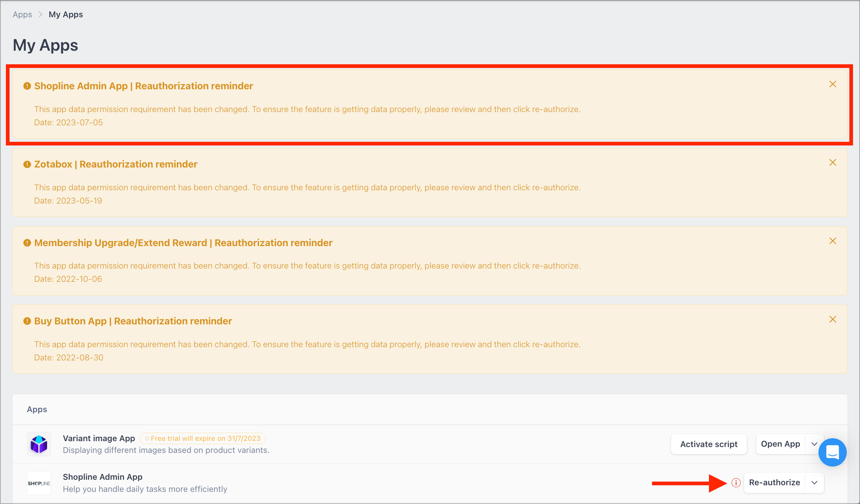Click 'Displaying different images based on product variants' description
860x504 pixels.
tap(166, 450)
